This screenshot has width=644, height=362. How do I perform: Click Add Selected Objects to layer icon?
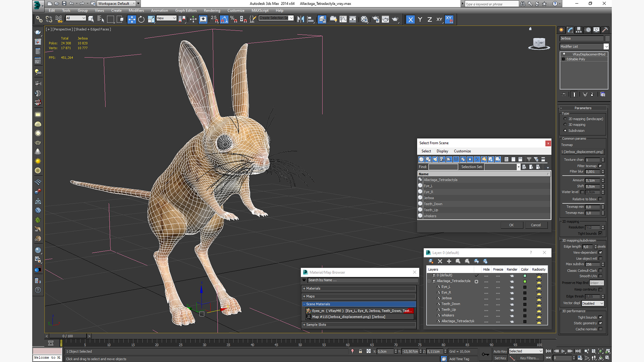click(449, 261)
